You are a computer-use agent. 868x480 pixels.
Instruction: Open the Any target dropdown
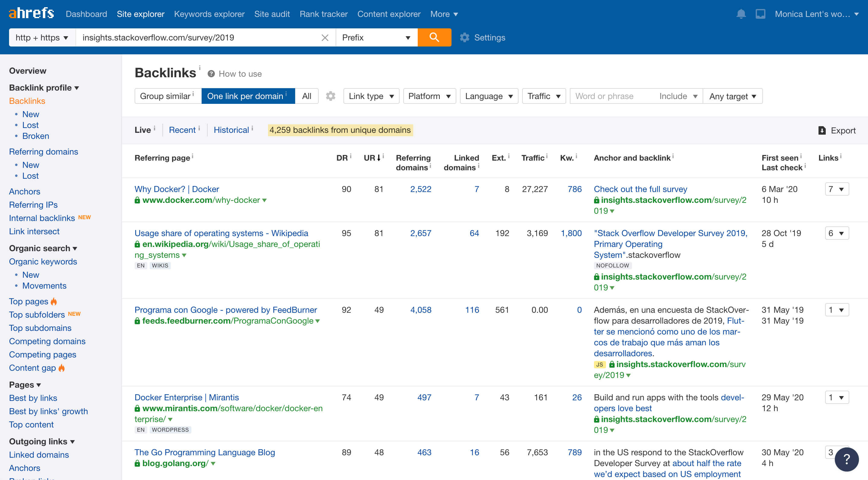click(x=732, y=96)
